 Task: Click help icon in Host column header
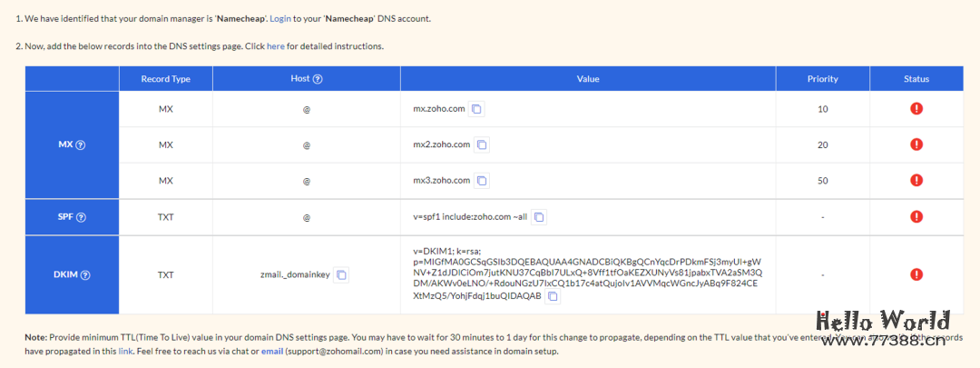pos(318,79)
